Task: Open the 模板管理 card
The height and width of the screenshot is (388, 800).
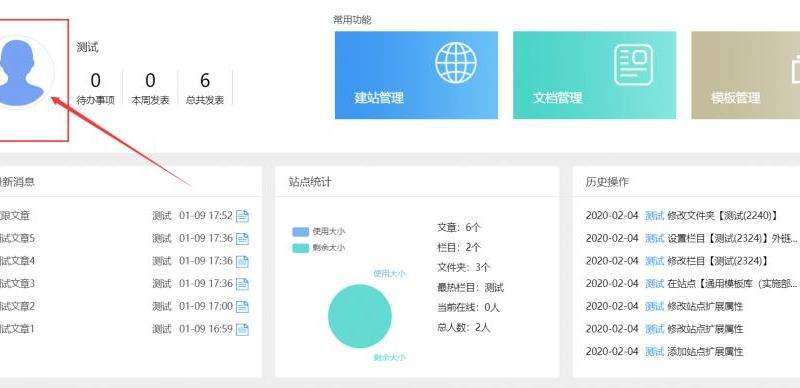Action: click(x=745, y=75)
